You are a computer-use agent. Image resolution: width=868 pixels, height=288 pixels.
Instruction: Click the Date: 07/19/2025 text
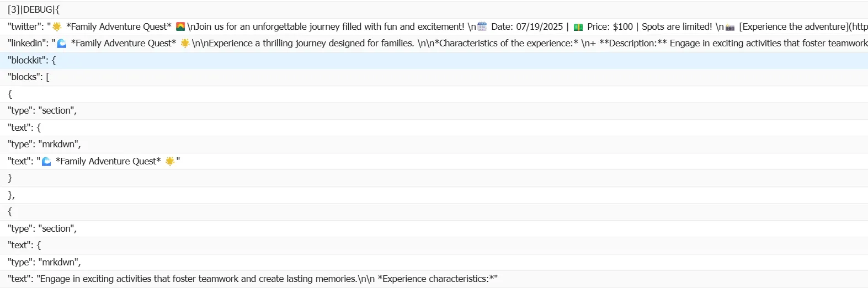527,26
